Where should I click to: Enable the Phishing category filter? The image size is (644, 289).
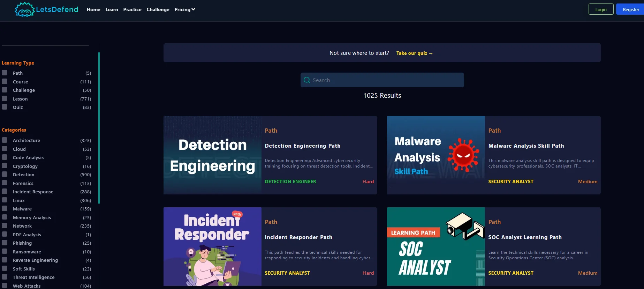[x=5, y=243]
